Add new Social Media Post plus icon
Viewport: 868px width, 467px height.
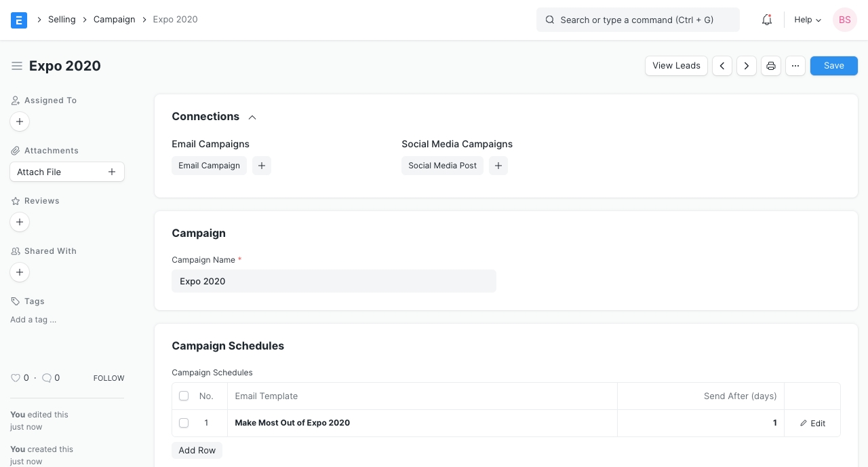tap(498, 166)
